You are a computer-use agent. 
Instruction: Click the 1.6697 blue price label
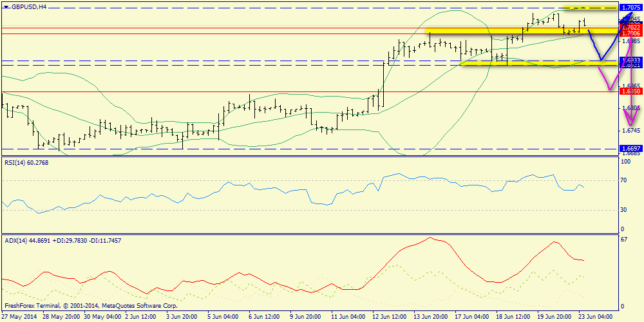(x=630, y=148)
